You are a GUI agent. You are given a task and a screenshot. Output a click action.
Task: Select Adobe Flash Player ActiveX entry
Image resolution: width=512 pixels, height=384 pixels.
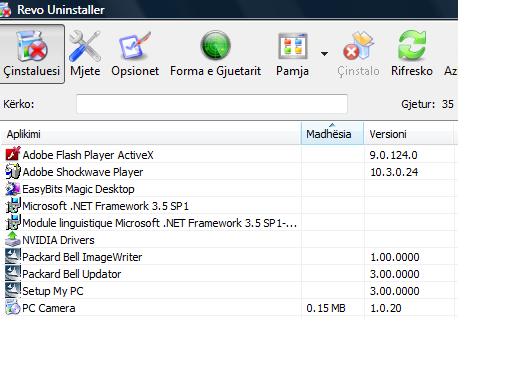pyautogui.click(x=228, y=155)
